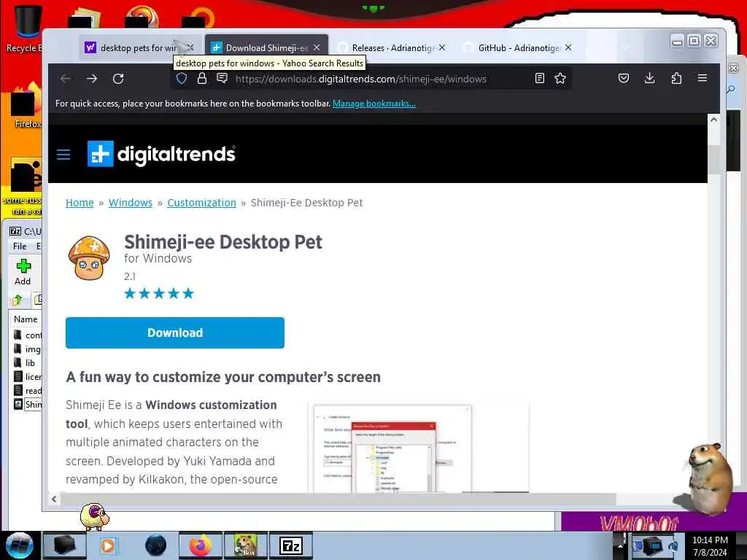Open the Firefox application menu
747x560 pixels.
(703, 77)
